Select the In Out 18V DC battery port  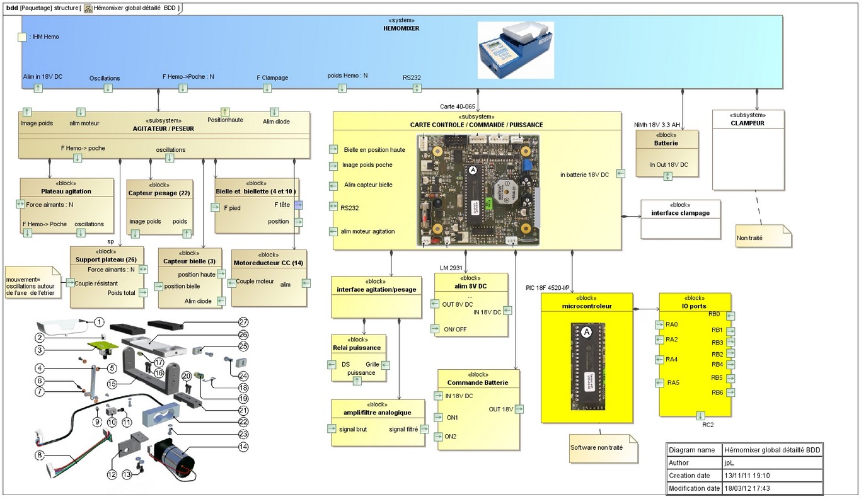[667, 176]
